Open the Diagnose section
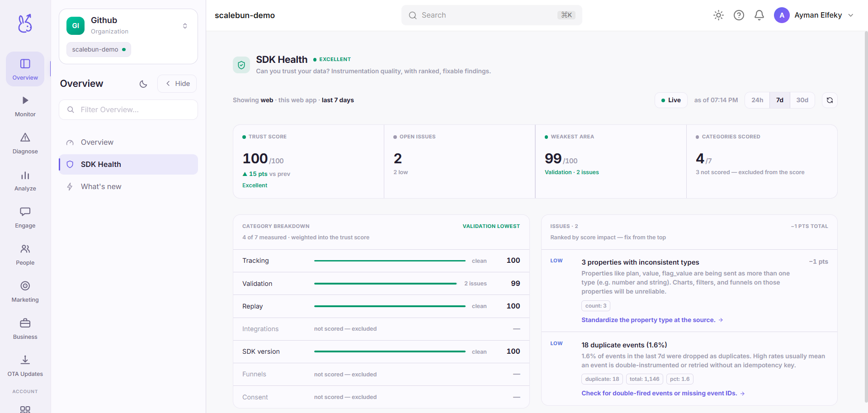The image size is (868, 413). (25, 143)
